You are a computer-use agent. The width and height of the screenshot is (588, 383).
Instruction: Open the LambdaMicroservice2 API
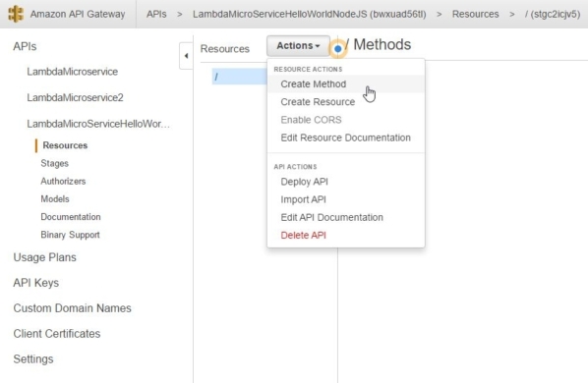(x=75, y=98)
